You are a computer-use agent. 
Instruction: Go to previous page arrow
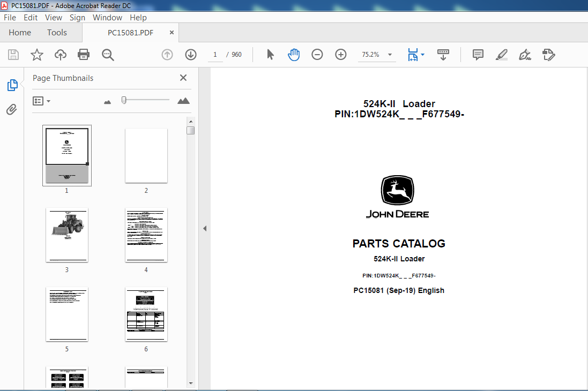167,55
